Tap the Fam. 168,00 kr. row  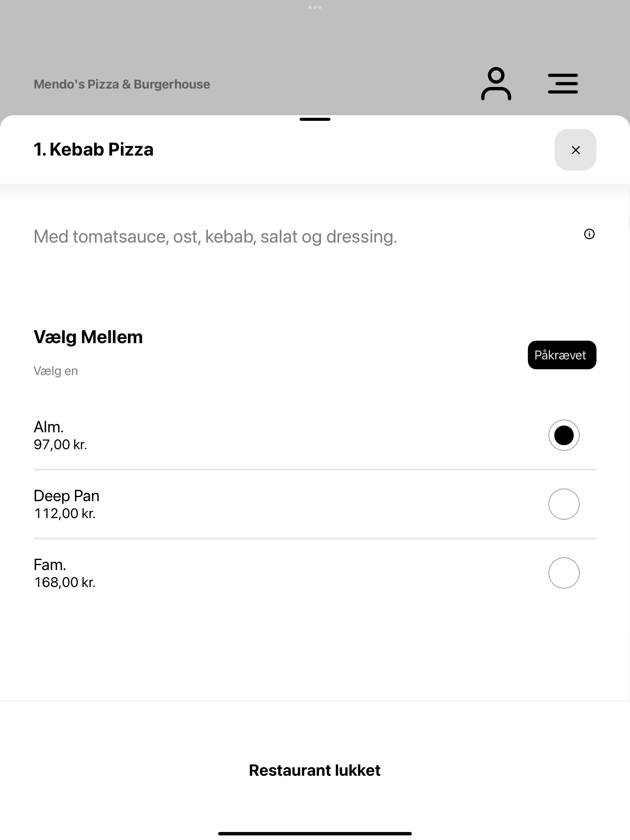(315, 573)
